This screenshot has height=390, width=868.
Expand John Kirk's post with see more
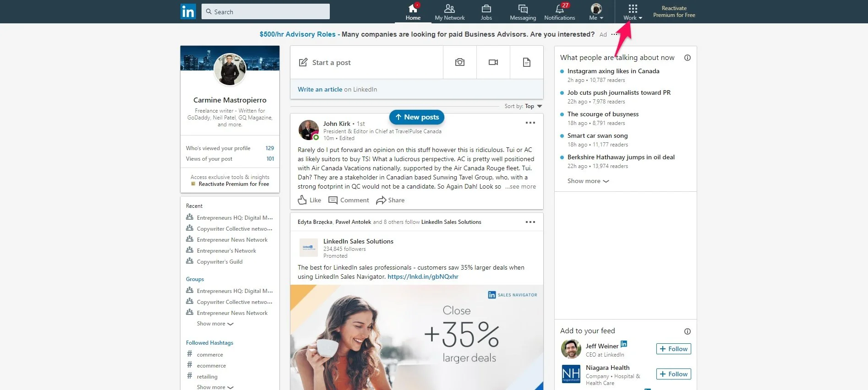point(520,187)
